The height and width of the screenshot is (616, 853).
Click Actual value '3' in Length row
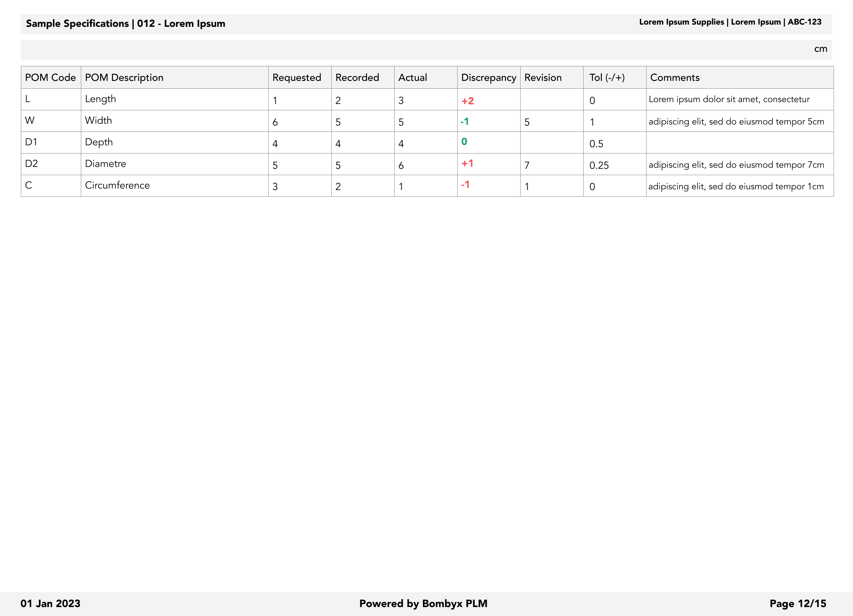click(x=401, y=101)
